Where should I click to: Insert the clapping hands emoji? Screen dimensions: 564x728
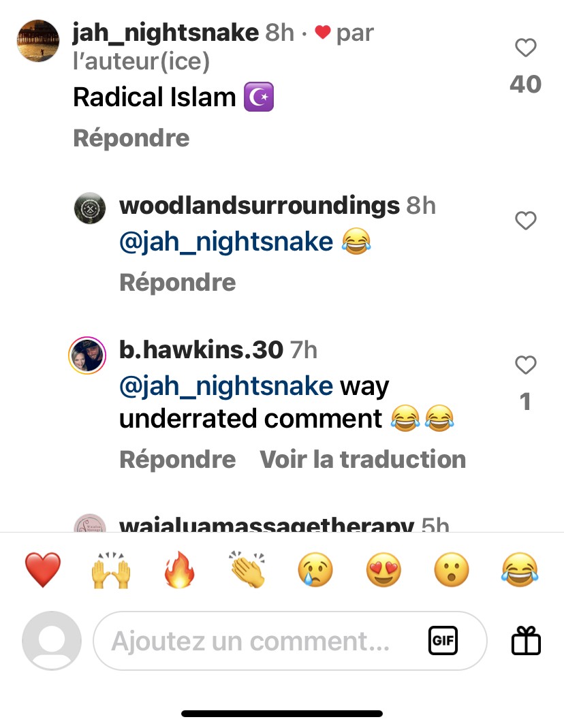pos(247,570)
